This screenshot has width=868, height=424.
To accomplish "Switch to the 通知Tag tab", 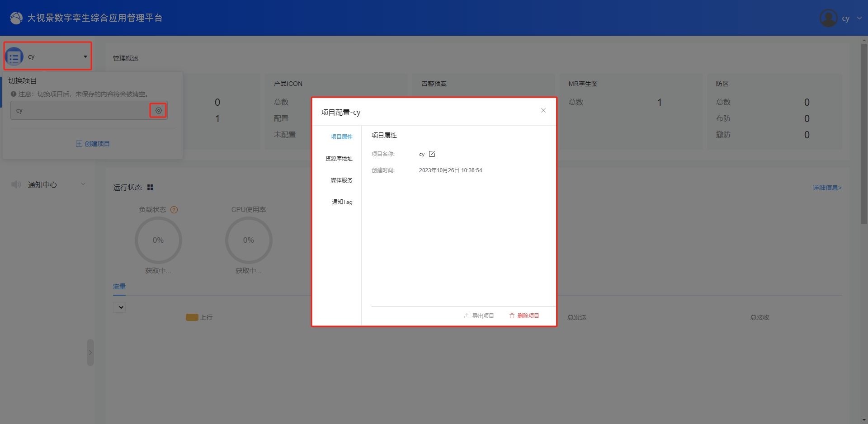I will click(x=342, y=202).
